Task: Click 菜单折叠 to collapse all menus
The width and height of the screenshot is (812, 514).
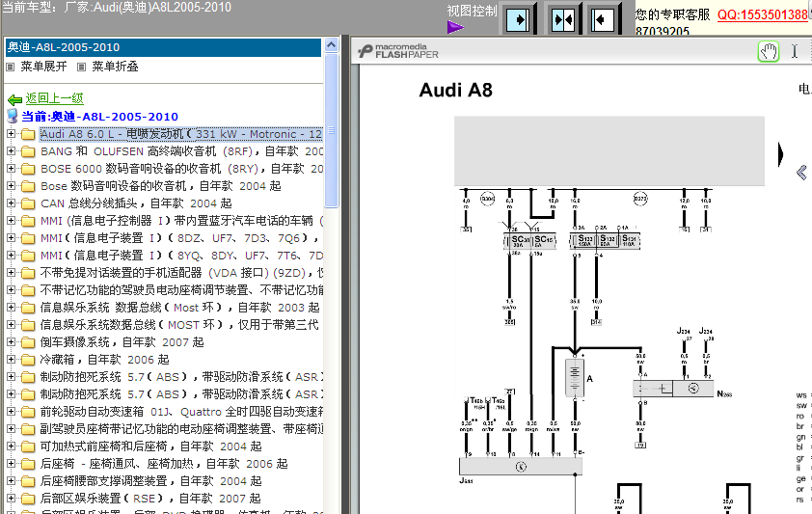Action: 115,67
